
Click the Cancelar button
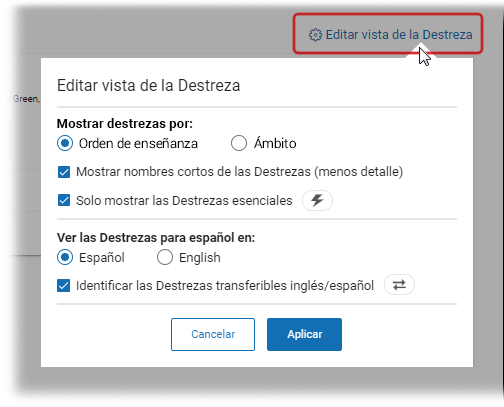(213, 334)
